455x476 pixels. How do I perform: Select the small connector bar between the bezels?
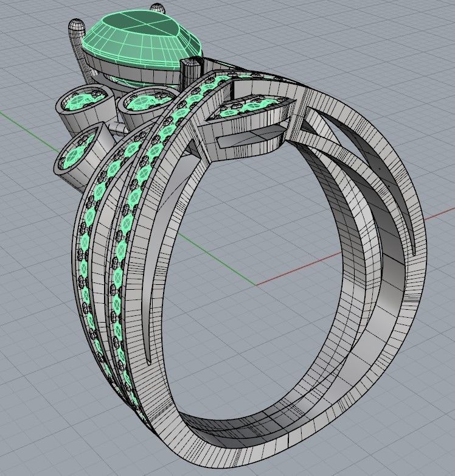point(117,127)
